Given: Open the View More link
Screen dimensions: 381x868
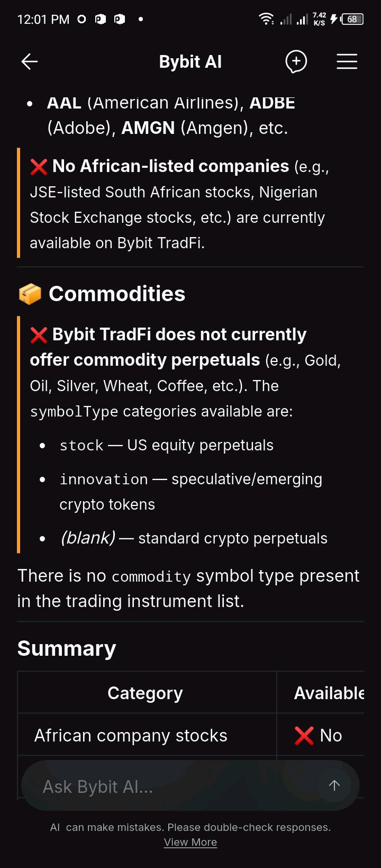Looking at the screenshot, I should [190, 842].
